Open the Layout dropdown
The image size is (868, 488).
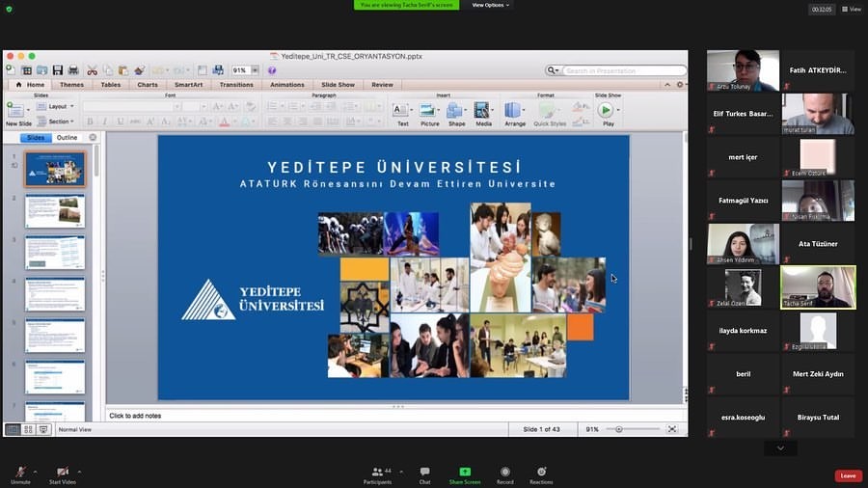56,106
